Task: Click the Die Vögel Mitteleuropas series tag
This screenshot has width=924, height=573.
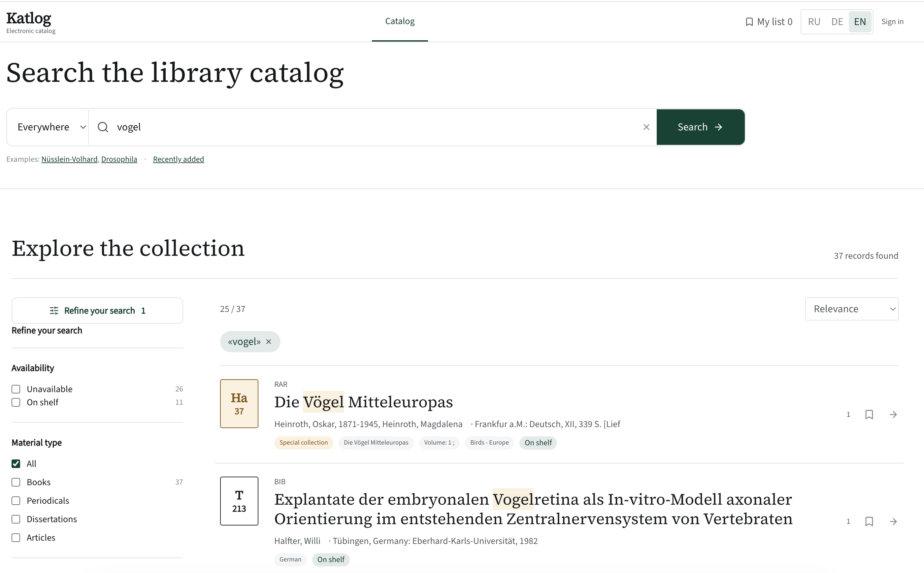Action: tap(376, 443)
